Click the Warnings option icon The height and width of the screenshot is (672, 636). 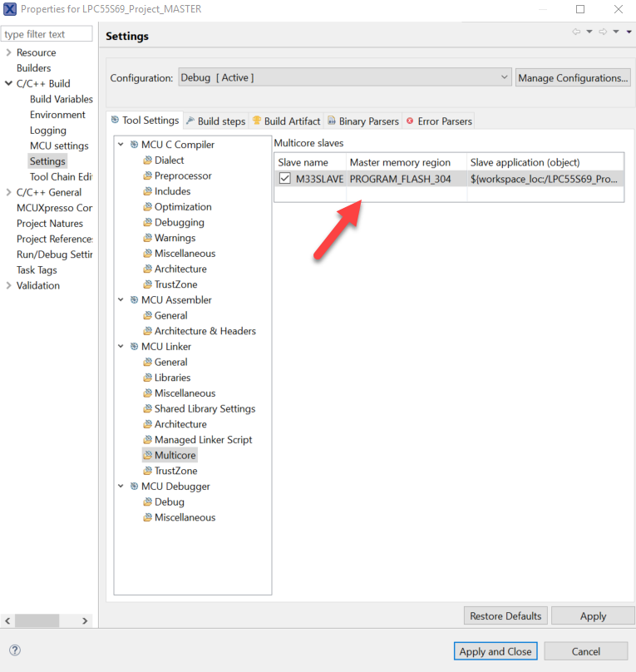[x=147, y=238]
